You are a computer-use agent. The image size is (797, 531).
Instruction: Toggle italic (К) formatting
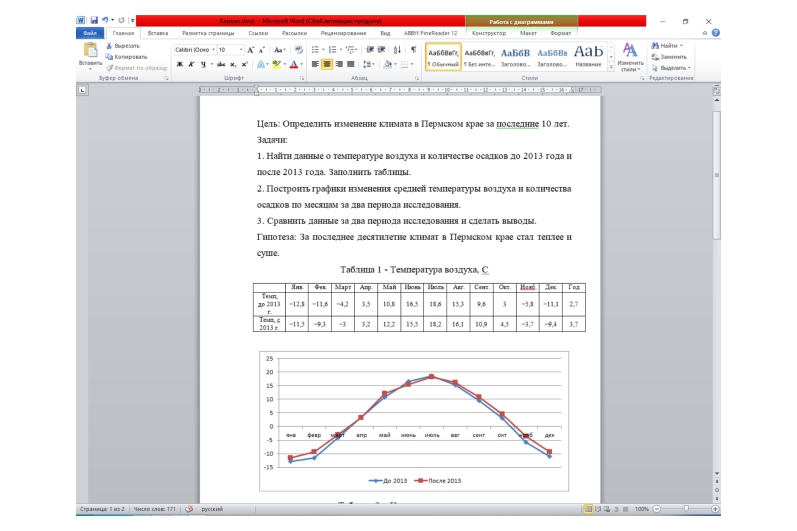coord(191,65)
